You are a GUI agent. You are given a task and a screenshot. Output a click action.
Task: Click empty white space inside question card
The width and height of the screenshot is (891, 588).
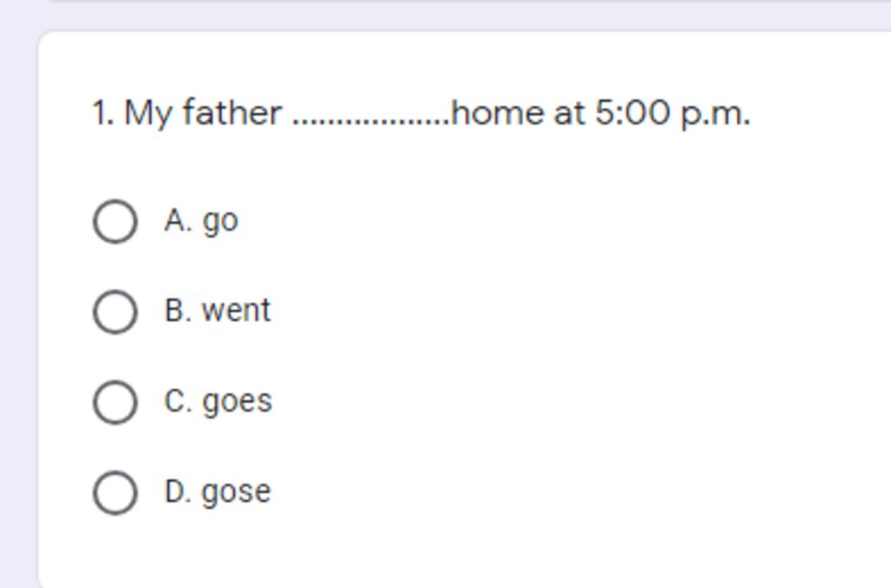coord(568,341)
